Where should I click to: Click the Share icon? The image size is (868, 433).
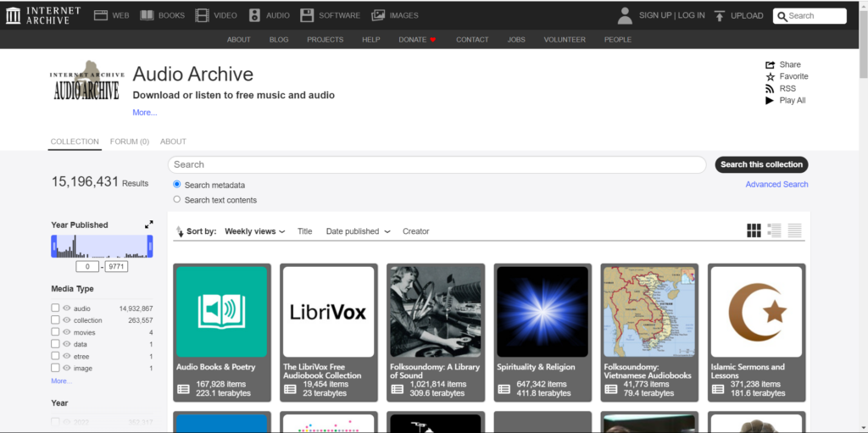click(770, 64)
